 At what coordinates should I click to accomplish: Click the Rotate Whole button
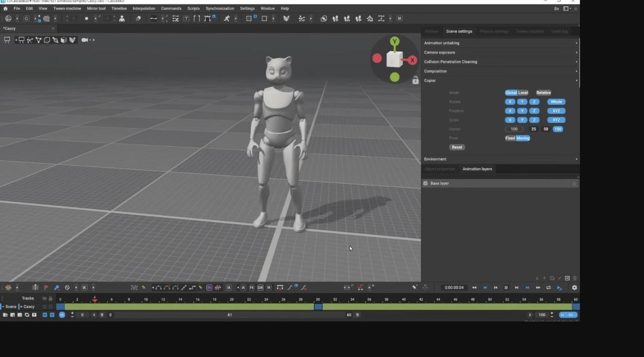(556, 102)
